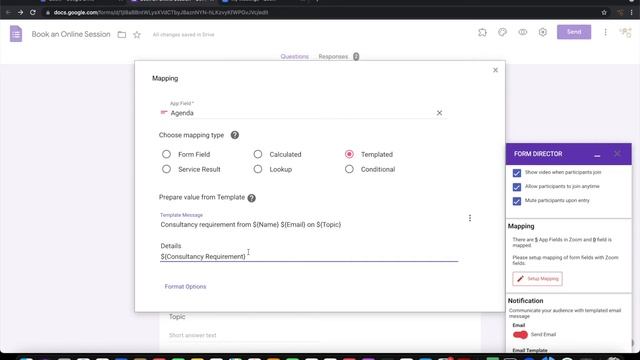Click the Short answer text field under Topic
This screenshot has width=640, height=360.
tap(245, 336)
